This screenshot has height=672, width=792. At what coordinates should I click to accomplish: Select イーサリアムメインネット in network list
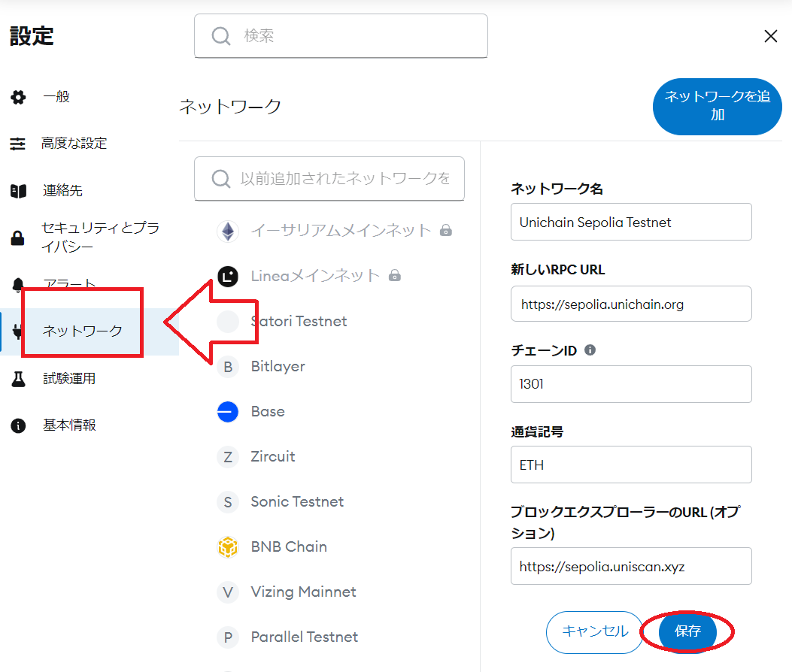[341, 231]
